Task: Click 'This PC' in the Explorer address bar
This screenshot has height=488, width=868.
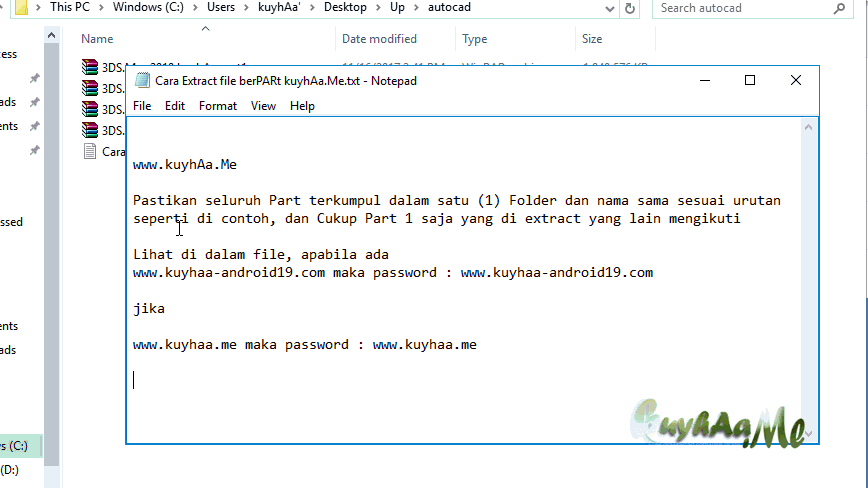Action: tap(70, 7)
